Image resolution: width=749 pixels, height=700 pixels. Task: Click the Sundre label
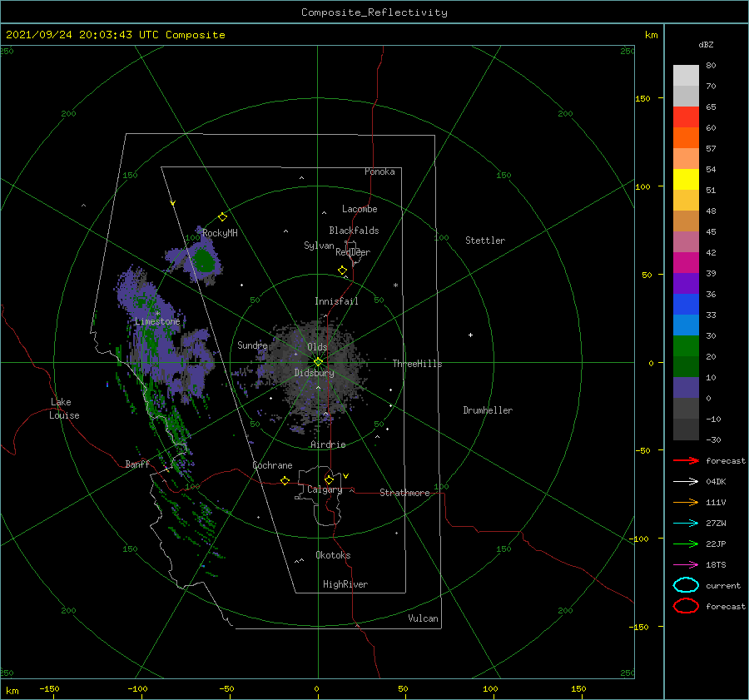(x=252, y=345)
